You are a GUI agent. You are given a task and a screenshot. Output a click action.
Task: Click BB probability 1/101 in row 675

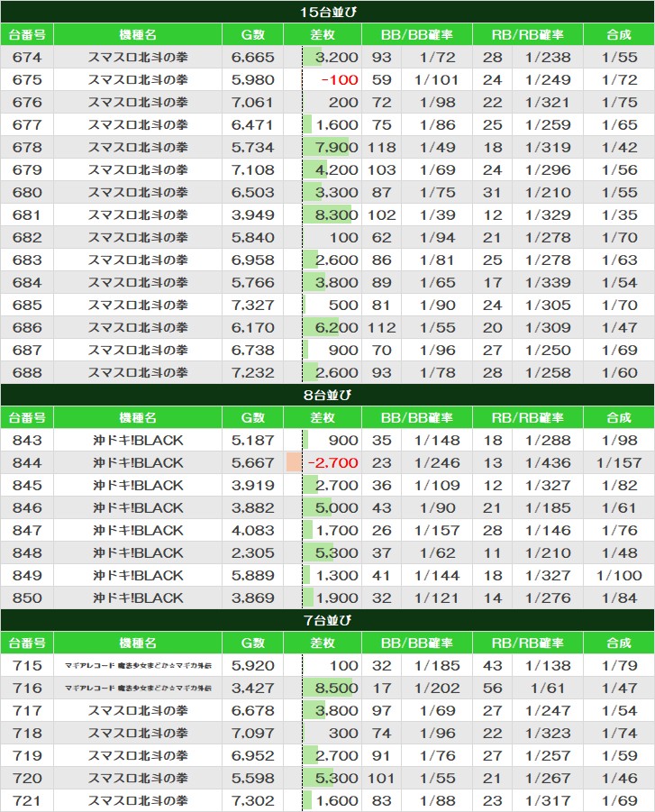click(x=436, y=79)
